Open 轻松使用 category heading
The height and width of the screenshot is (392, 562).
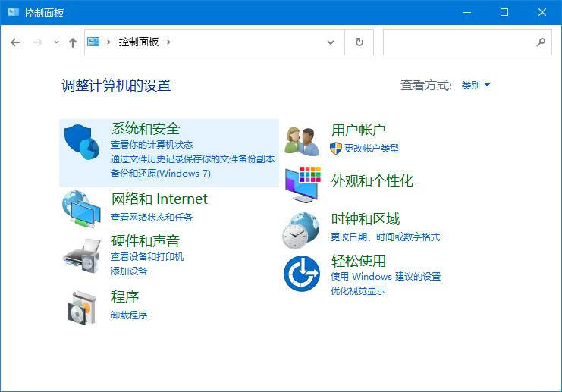[x=358, y=261]
